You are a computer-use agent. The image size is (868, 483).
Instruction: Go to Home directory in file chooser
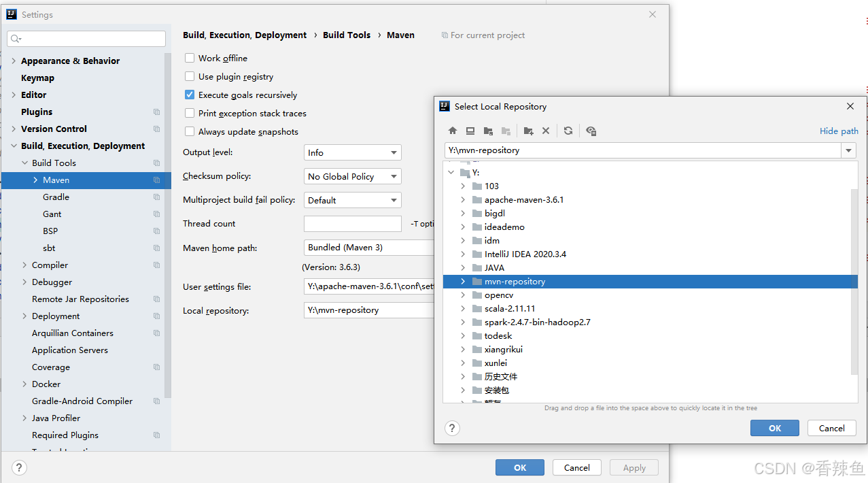(453, 131)
